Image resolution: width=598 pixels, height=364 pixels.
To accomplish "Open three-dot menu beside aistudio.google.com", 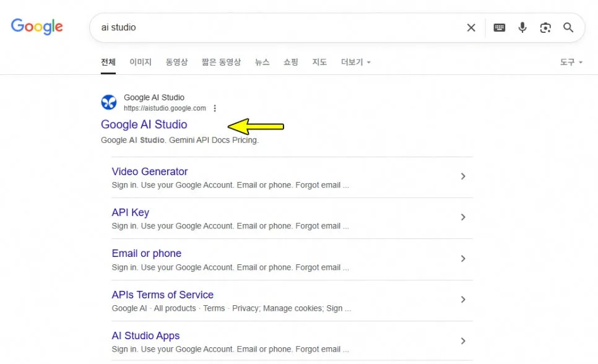I will [x=215, y=108].
